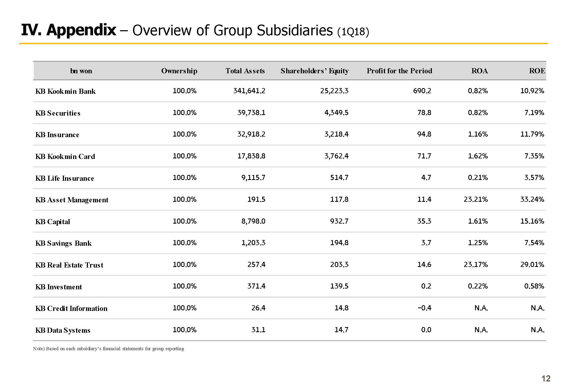Image resolution: width=567 pixels, height=392 pixels.
Task: Select the 'KB Securities' row label
Action: (x=58, y=113)
